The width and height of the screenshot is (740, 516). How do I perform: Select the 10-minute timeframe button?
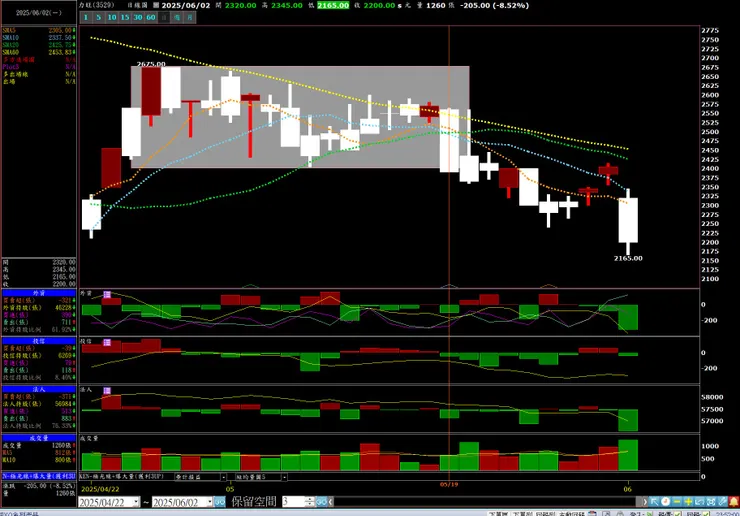point(112,17)
